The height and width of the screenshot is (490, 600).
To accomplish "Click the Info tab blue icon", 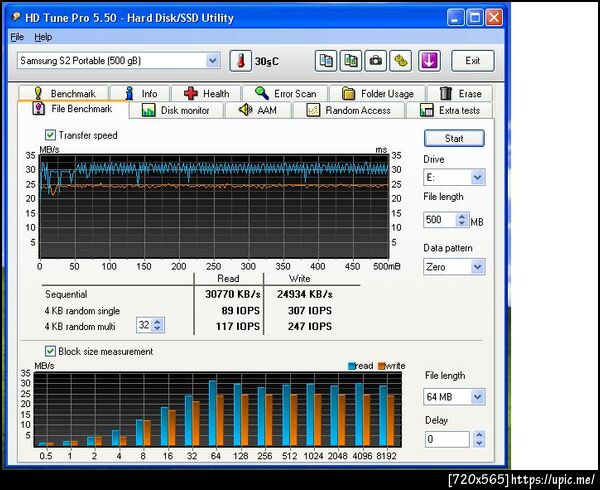I will tap(129, 93).
